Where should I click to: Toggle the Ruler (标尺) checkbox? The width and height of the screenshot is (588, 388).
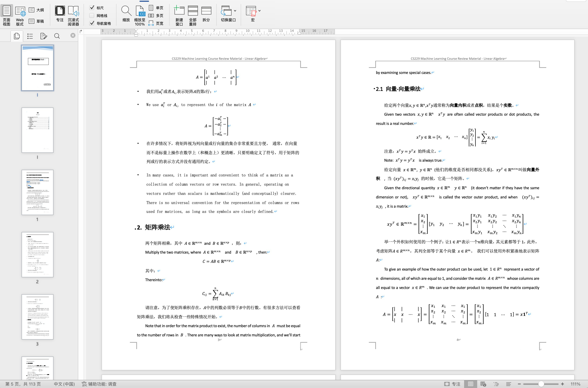[92, 8]
